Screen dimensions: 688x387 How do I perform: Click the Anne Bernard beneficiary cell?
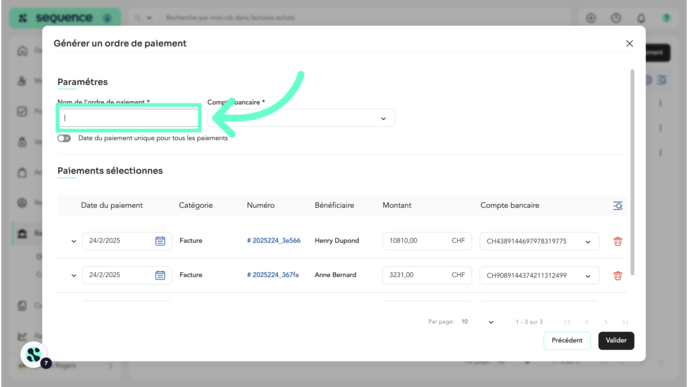point(335,275)
